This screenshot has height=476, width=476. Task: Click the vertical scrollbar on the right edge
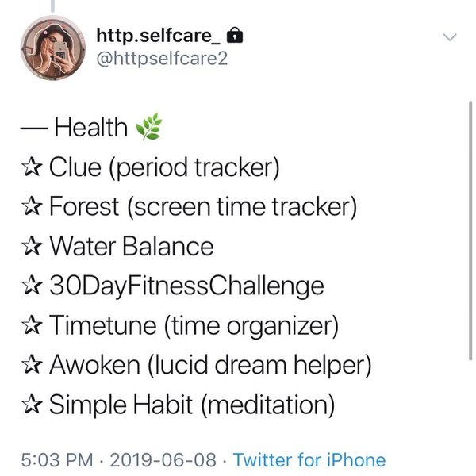(472, 238)
